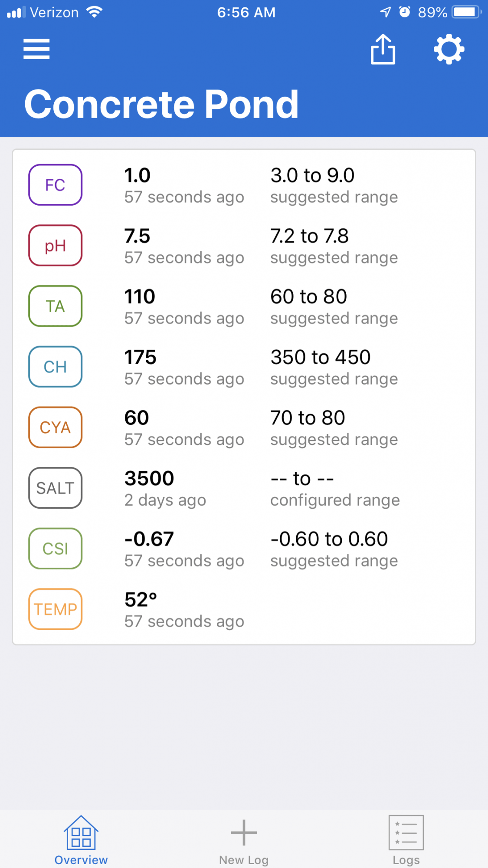Screen dimensions: 488x868
Task: Select the FC chlorine badge
Action: pos(56,185)
